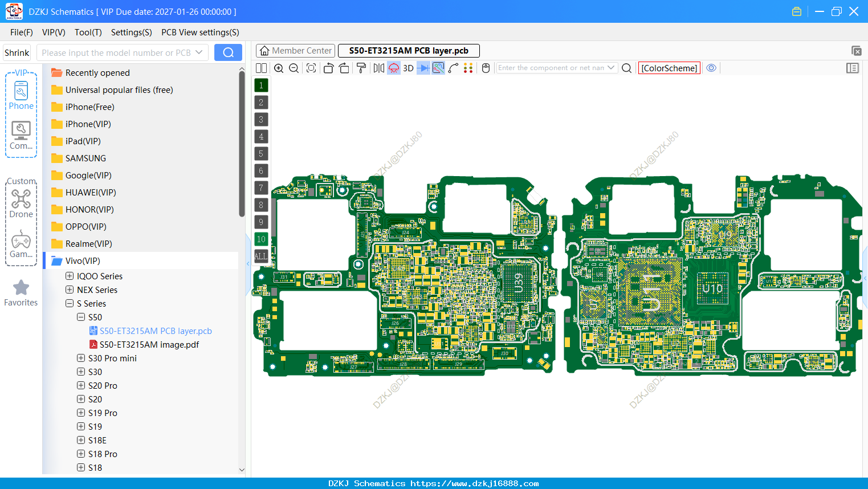Image resolution: width=868 pixels, height=489 pixels.
Task: Open the Drone category
Action: point(21,203)
